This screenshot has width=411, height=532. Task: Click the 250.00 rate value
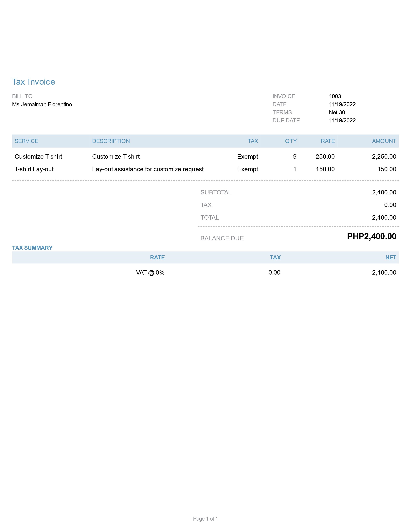click(325, 157)
